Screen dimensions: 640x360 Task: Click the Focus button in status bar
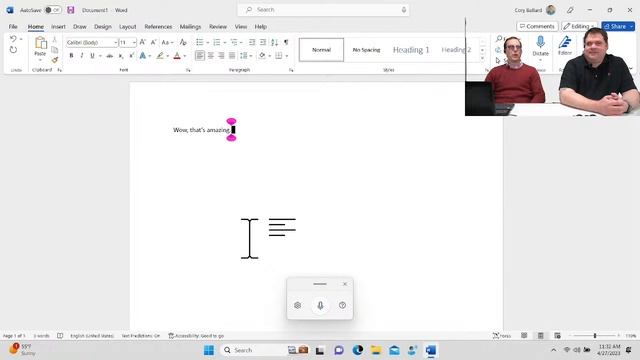502,336
